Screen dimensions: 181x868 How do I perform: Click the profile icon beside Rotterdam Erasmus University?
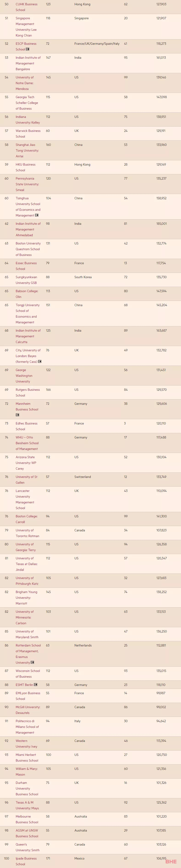tap(32, 663)
